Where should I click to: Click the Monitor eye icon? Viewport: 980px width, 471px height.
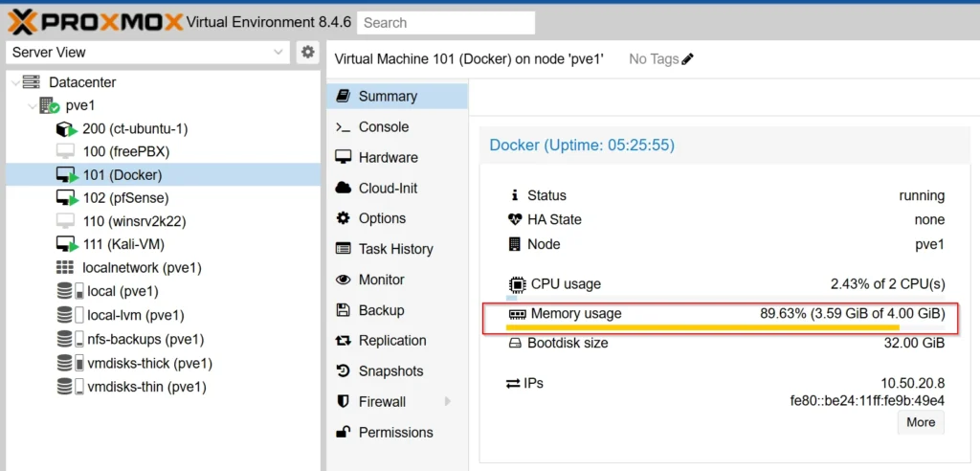pos(344,280)
